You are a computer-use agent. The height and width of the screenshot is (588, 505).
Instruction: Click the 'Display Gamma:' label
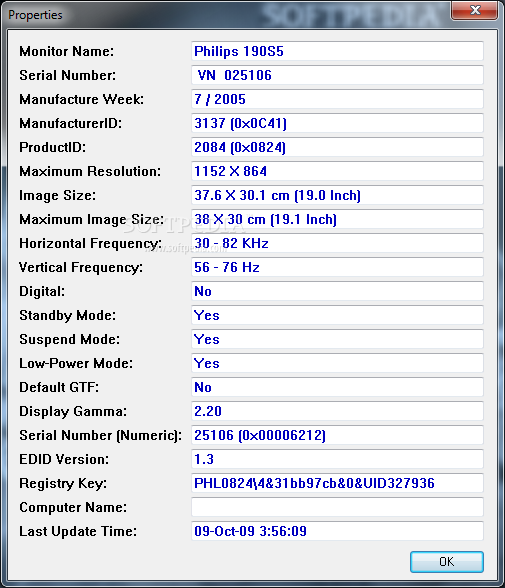point(73,412)
